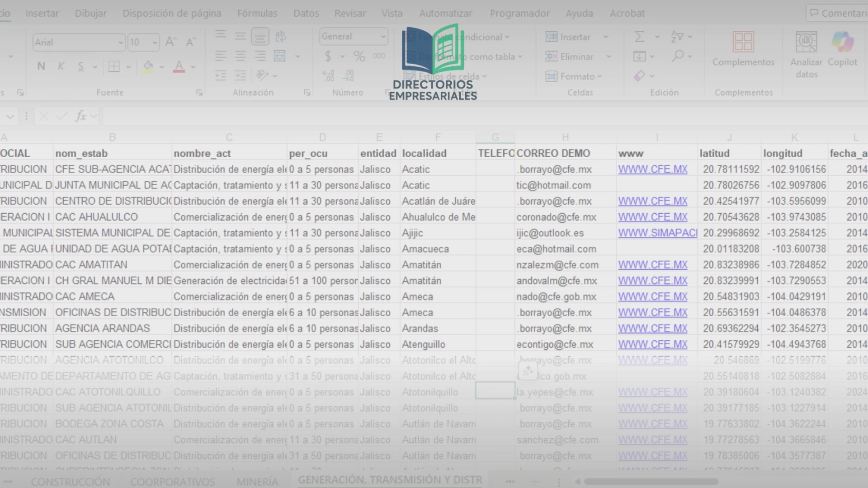
Task: Open the font size 10 dropdown
Action: point(155,42)
